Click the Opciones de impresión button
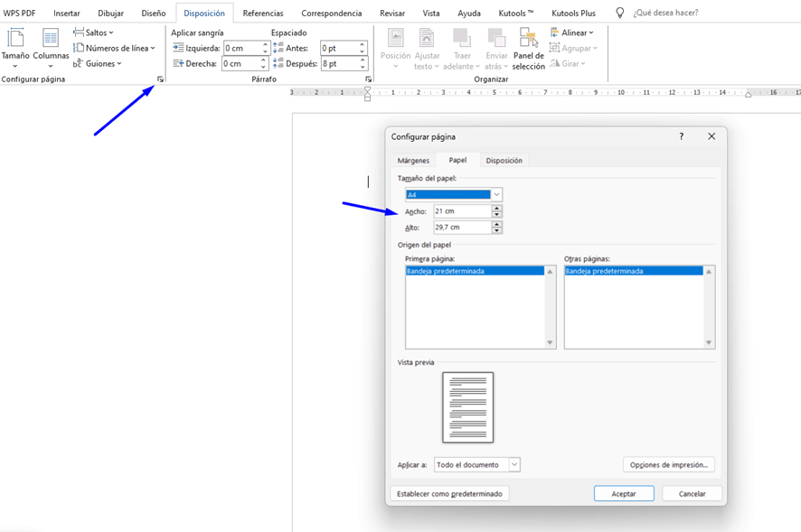The image size is (801, 532). pos(669,464)
